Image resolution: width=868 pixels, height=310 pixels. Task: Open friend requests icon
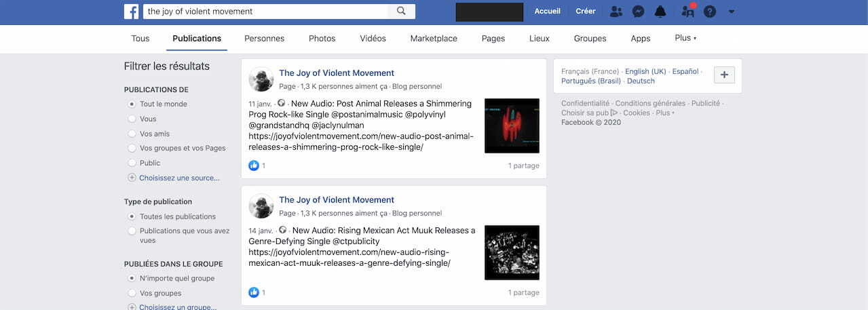pos(616,12)
